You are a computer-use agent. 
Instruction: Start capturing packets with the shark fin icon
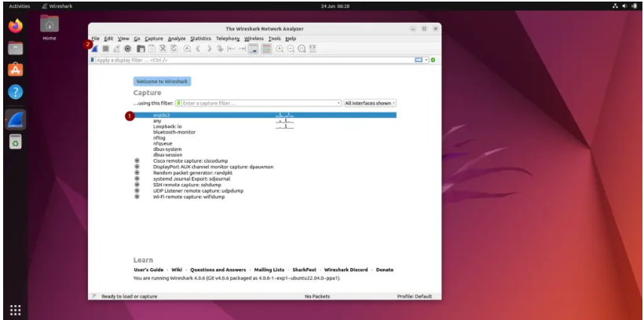point(95,49)
